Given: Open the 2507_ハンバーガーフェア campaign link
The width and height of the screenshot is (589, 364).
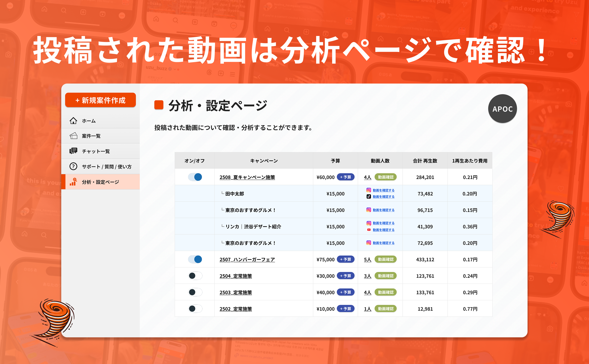Looking at the screenshot, I should (247, 259).
